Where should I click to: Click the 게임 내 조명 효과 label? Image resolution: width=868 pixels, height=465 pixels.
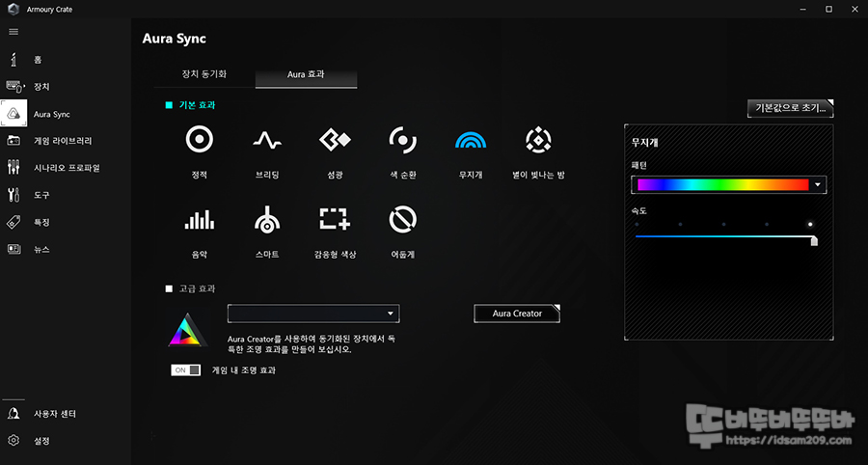[244, 370]
